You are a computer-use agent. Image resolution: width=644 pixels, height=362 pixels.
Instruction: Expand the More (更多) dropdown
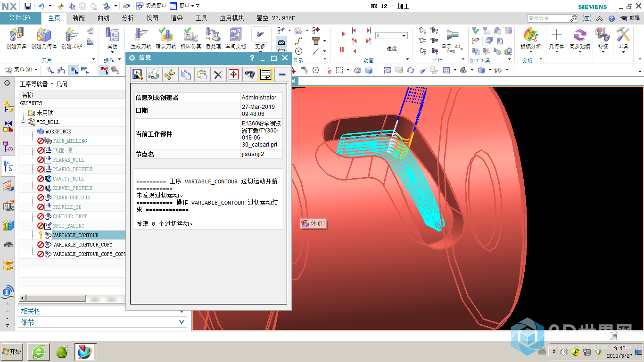[260, 39]
